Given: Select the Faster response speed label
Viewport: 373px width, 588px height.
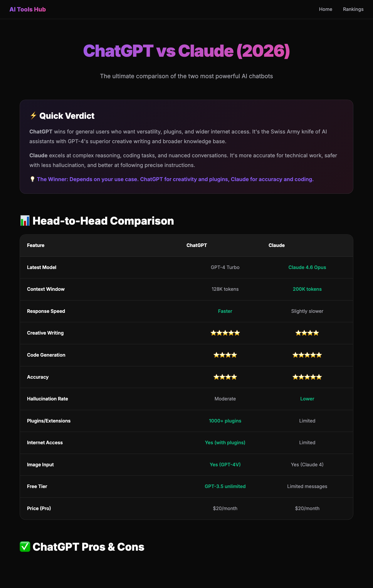Looking at the screenshot, I should pos(225,311).
